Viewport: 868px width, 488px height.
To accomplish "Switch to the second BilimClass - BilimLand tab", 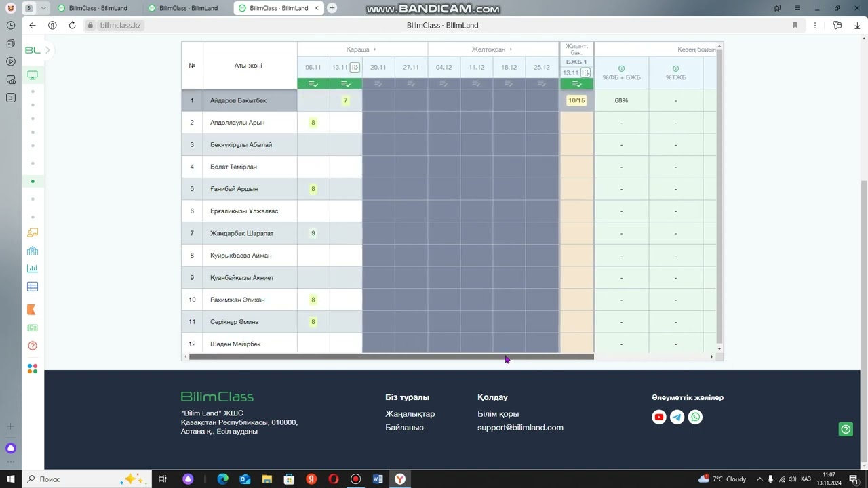I will (x=188, y=8).
